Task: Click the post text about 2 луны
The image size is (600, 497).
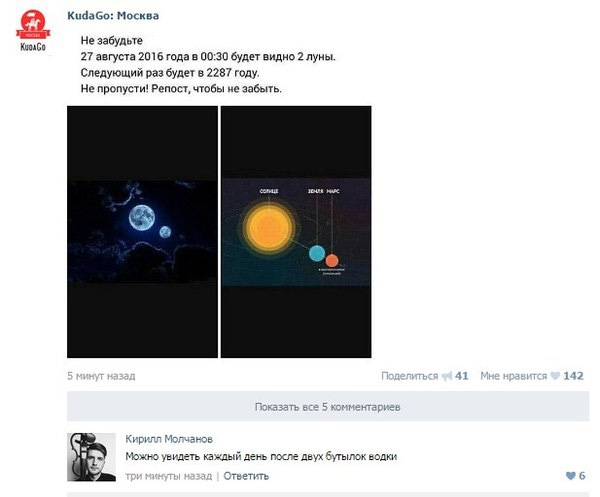Action: coord(208,57)
